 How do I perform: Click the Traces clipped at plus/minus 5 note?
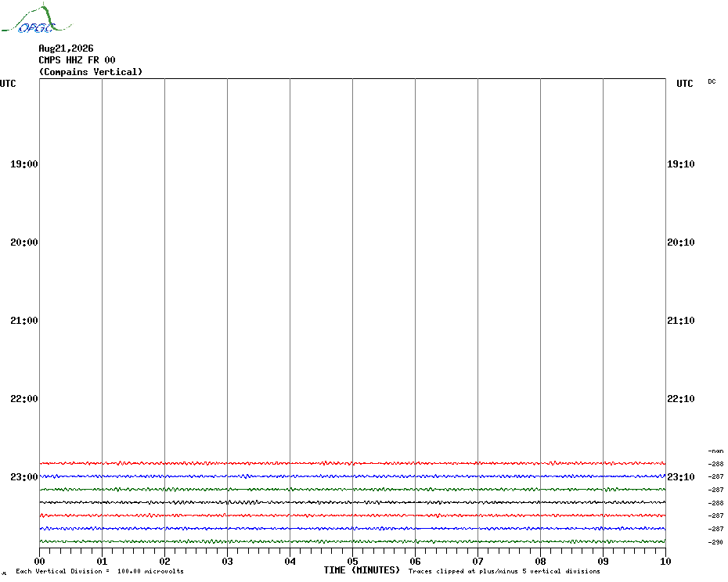[504, 571]
